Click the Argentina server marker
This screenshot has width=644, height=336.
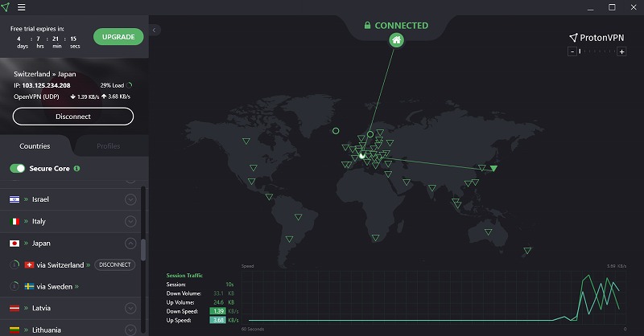(x=289, y=240)
